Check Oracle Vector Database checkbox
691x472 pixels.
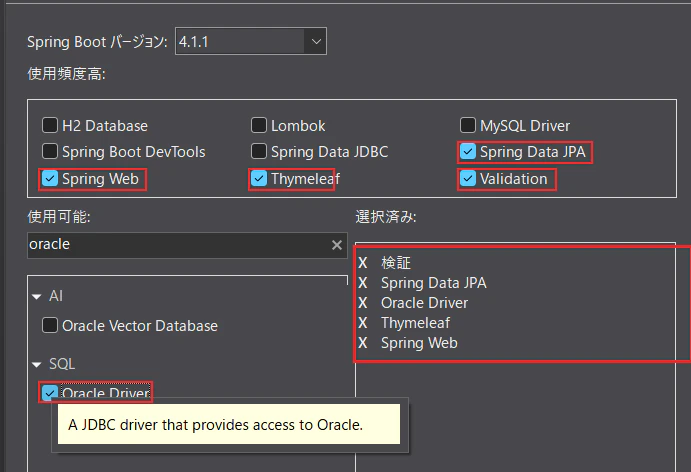(50, 326)
